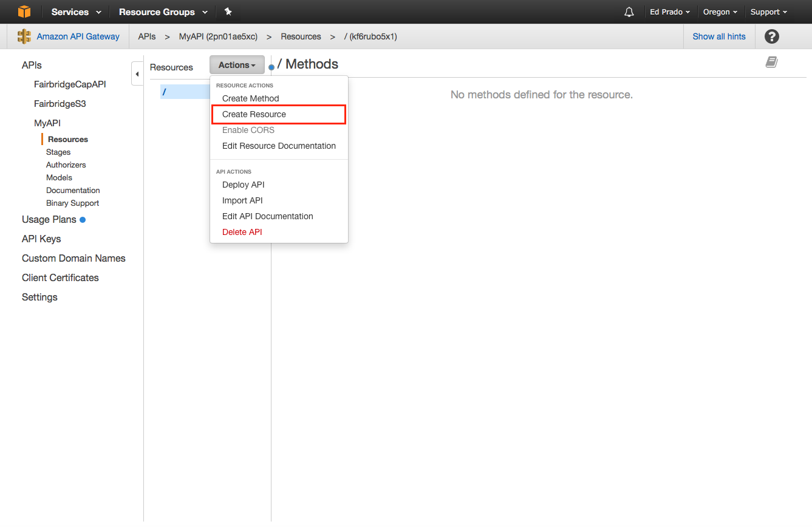
Task: Select the root / resource tree item
Action: tap(165, 92)
